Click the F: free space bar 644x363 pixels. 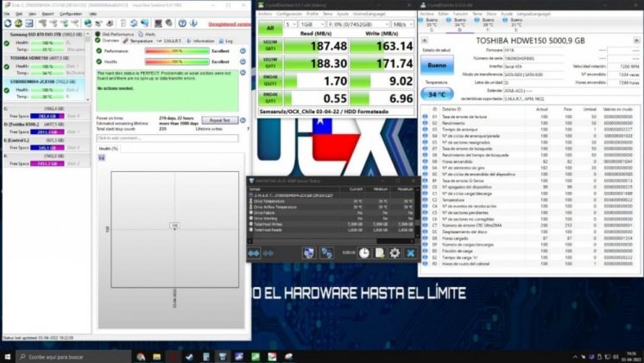click(47, 163)
